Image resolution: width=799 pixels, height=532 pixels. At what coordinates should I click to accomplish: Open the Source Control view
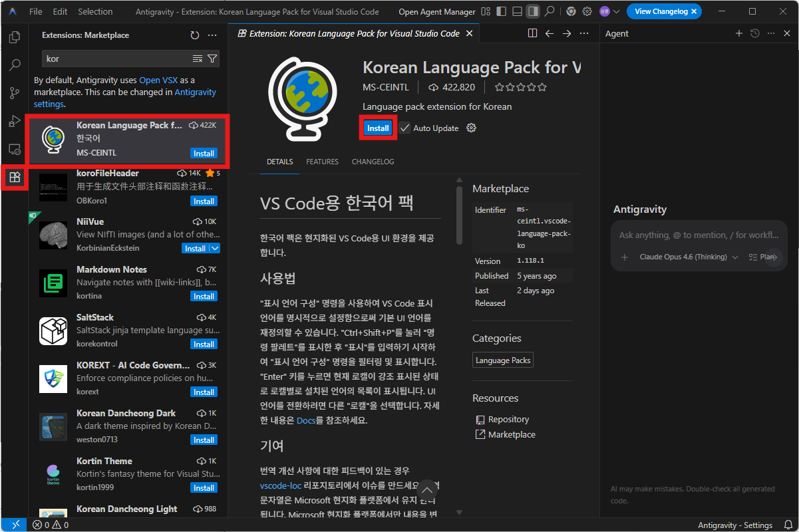[x=14, y=93]
